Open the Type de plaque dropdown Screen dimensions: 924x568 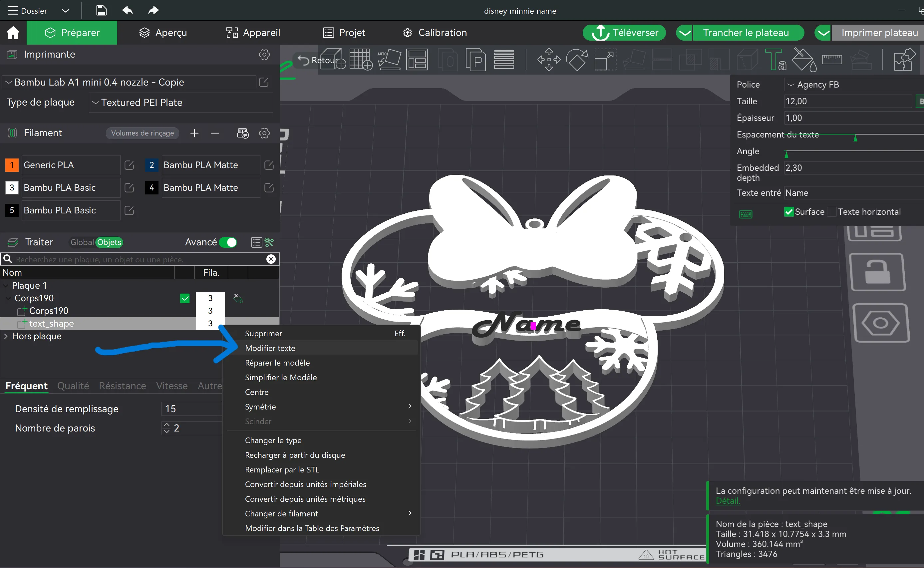pos(181,103)
